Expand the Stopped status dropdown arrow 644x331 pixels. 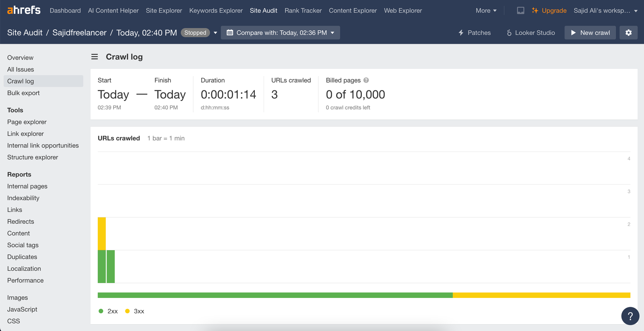(215, 33)
